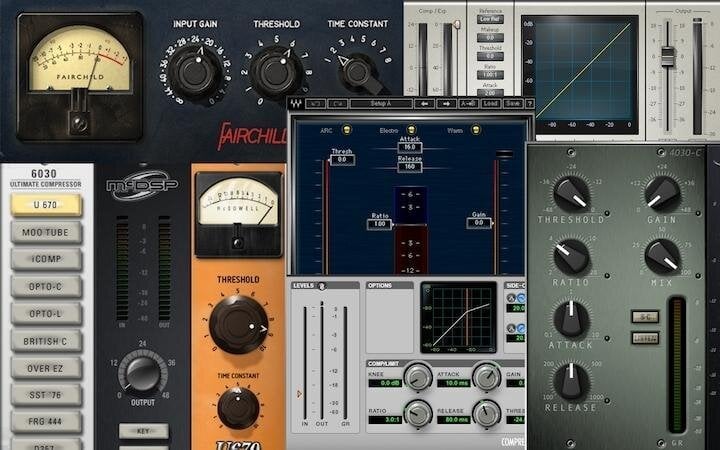This screenshot has width=720, height=450.
Task: Click the next preset right arrow
Action: pyautogui.click(x=446, y=104)
